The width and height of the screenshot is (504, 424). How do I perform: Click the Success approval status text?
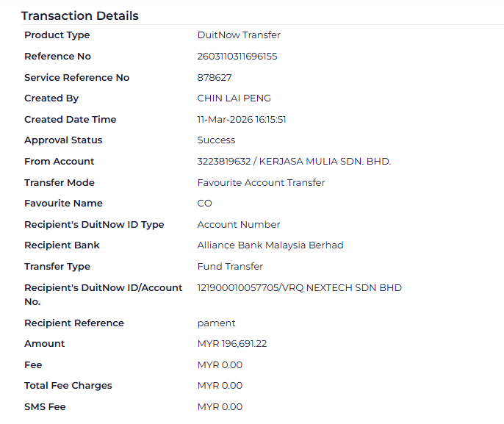(216, 140)
